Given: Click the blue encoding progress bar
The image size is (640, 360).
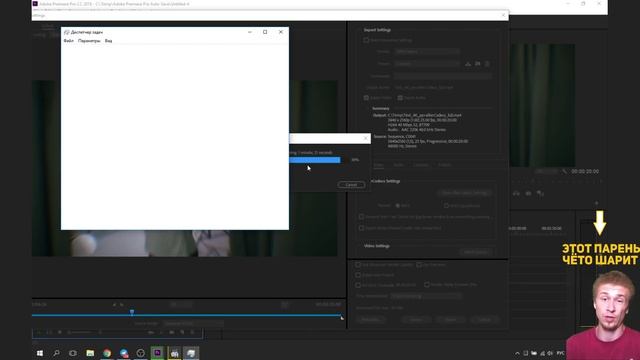Looking at the screenshot, I should (x=315, y=160).
